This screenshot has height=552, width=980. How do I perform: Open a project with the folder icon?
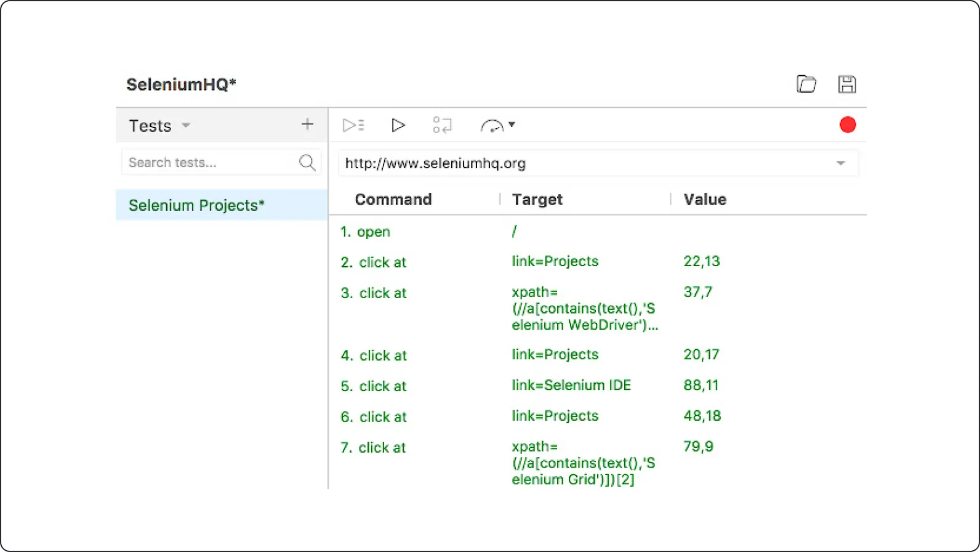click(x=806, y=84)
